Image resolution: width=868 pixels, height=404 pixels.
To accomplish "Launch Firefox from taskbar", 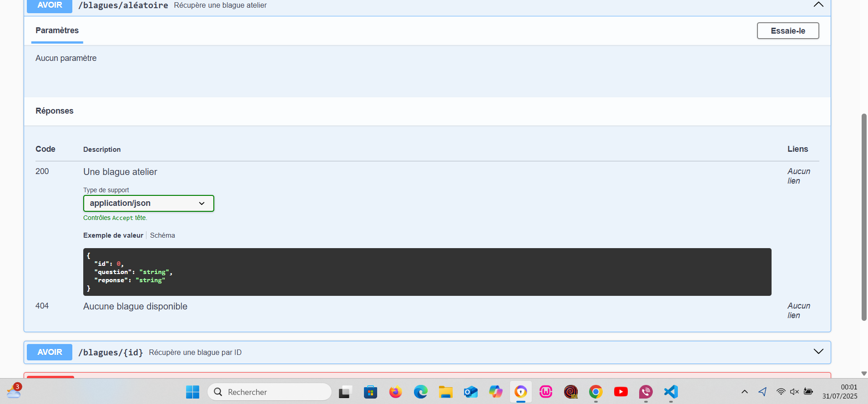I will 395,392.
